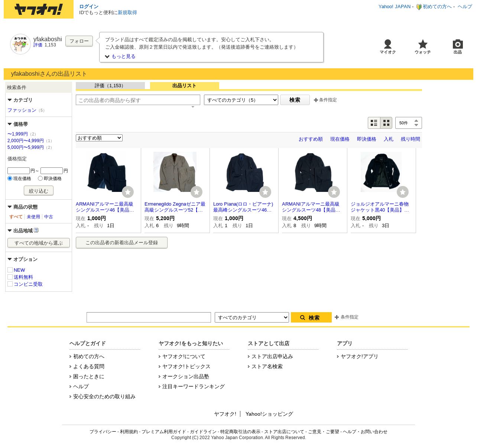Click the yfakaboshi seller avatar
The width and height of the screenshot is (477, 448).
(20, 44)
